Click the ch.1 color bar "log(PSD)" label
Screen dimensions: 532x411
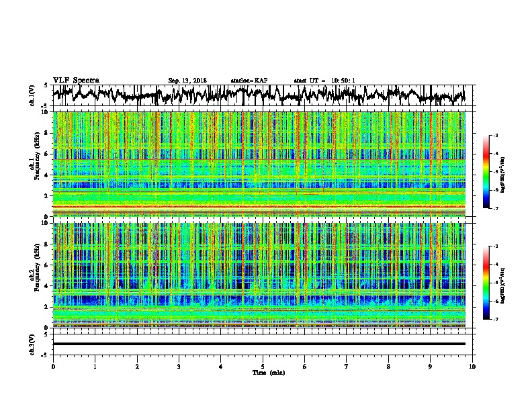(x=502, y=175)
